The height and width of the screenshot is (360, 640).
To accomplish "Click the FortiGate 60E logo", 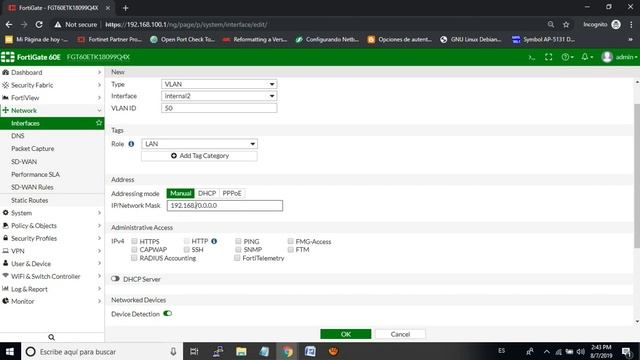I will (x=31, y=57).
